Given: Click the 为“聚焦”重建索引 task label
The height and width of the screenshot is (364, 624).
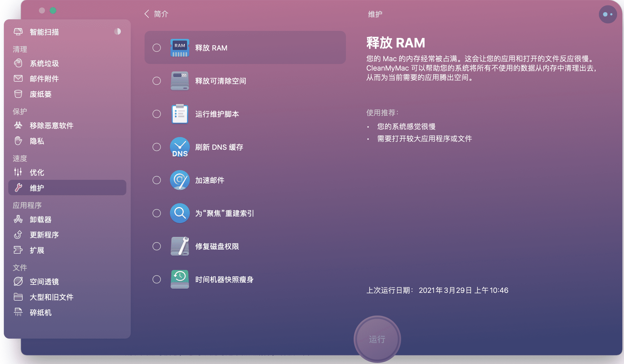Looking at the screenshot, I should tap(225, 213).
